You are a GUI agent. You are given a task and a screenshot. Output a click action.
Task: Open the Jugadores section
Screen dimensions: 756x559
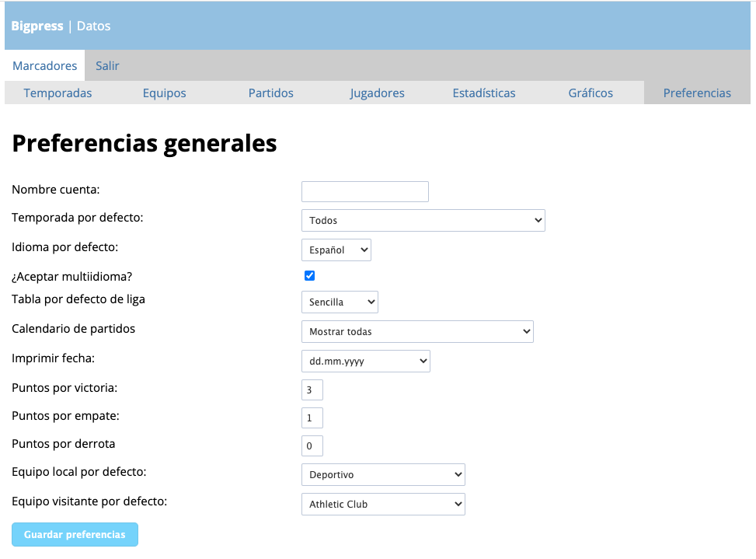pyautogui.click(x=378, y=93)
